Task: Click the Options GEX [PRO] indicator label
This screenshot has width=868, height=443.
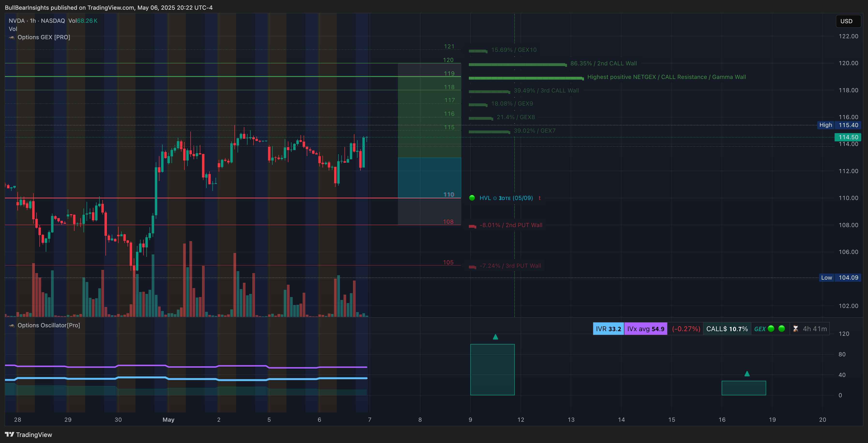Action: (x=44, y=38)
